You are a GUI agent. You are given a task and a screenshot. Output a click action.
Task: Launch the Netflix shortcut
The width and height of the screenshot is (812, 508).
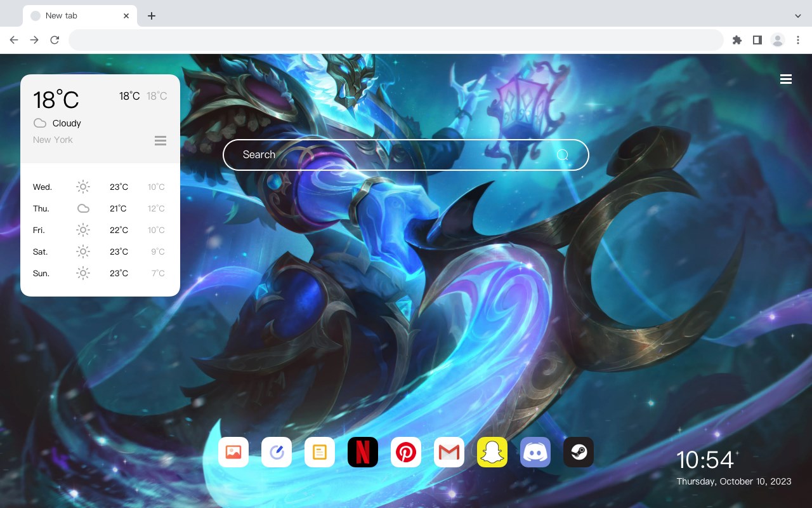363,452
